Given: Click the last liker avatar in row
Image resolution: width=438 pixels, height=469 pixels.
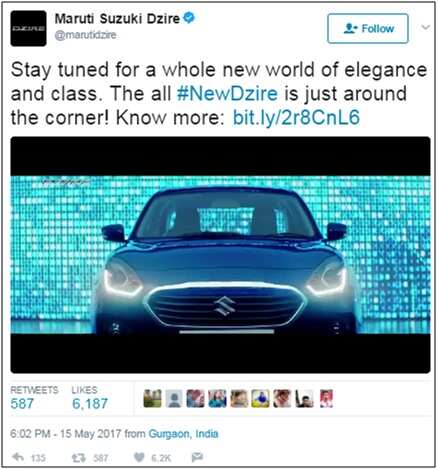Looking at the screenshot, I should (326, 398).
